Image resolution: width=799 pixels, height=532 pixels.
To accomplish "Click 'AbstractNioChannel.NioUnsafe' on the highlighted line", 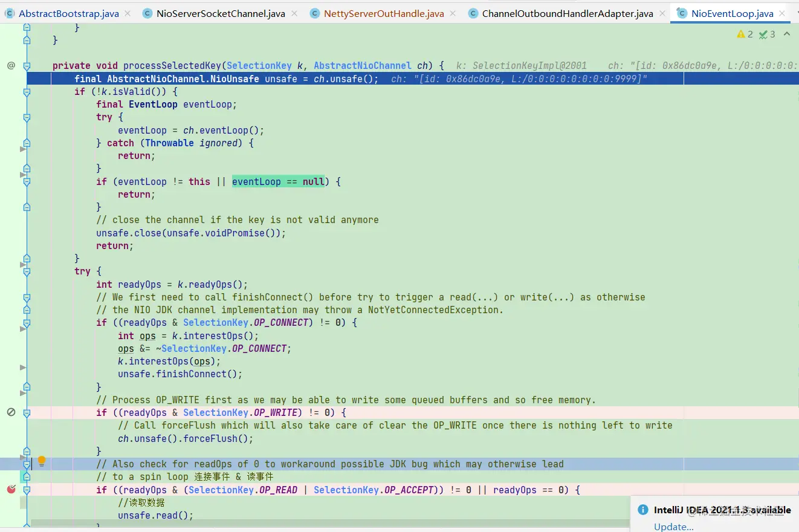I will pos(183,79).
